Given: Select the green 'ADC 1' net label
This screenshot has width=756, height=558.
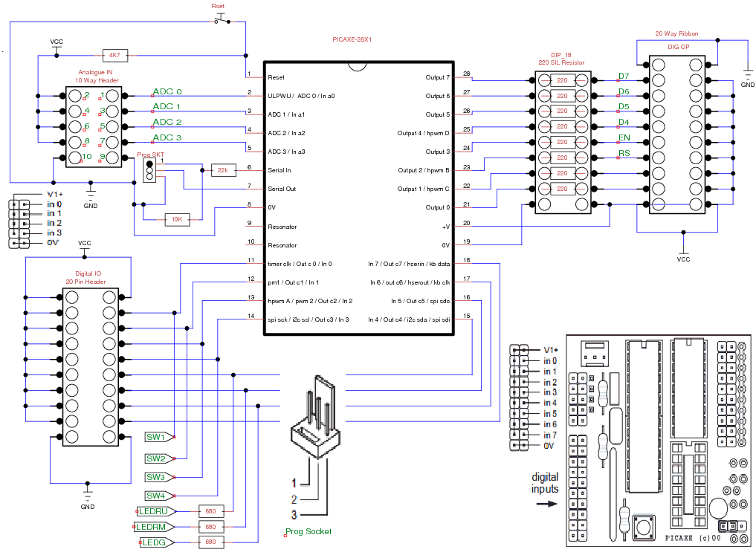Looking at the screenshot, I should [x=167, y=106].
